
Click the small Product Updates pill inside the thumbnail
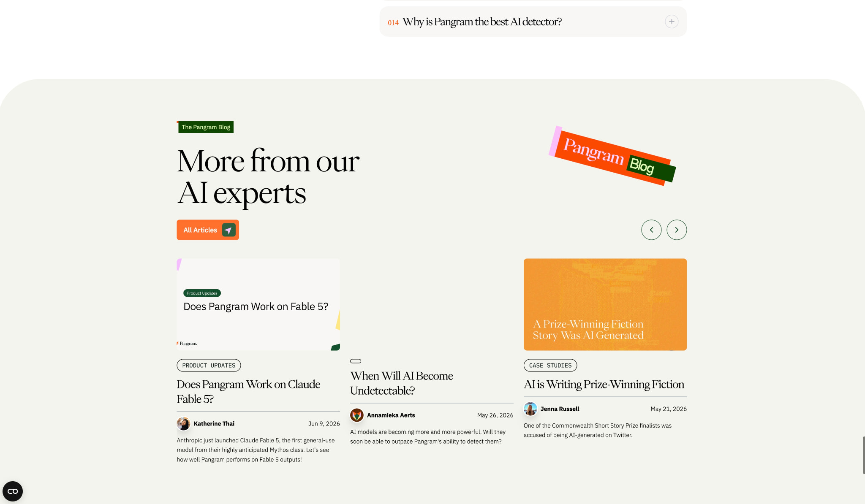[202, 293]
